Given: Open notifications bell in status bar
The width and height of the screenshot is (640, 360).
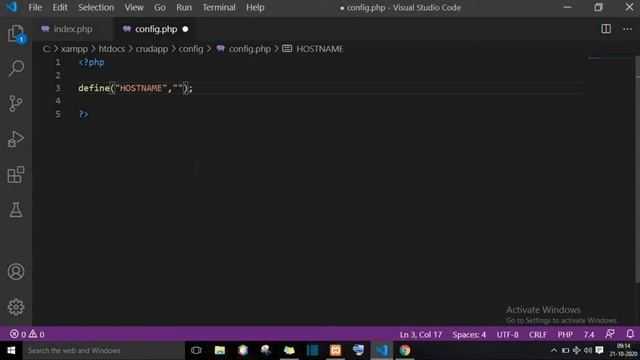Looking at the screenshot, I should pos(630,334).
